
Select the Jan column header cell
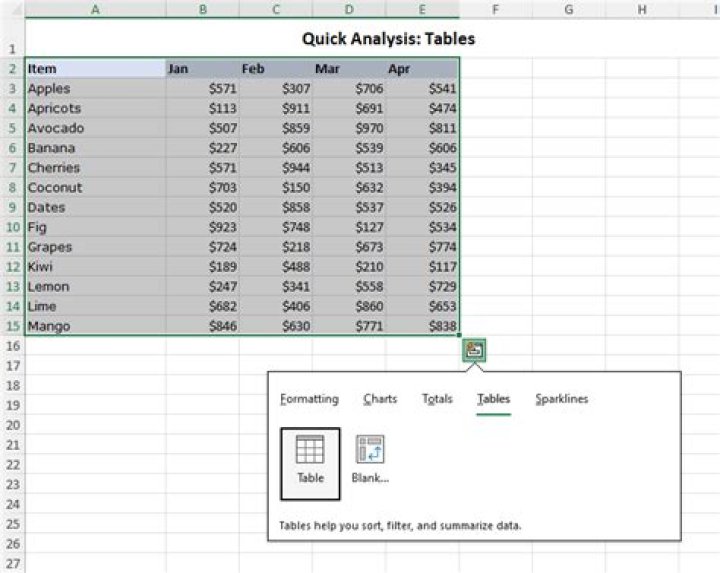[202, 69]
